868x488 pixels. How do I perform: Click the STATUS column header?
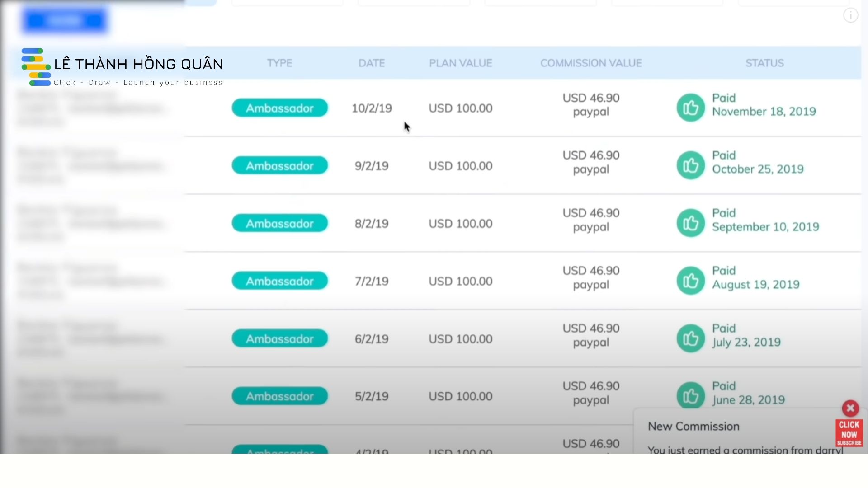click(x=764, y=63)
